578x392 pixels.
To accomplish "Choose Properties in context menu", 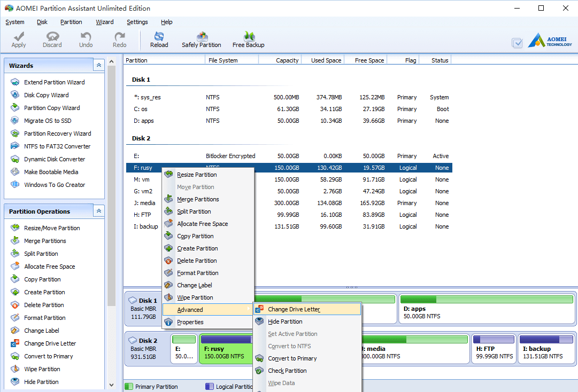I will click(208, 322).
